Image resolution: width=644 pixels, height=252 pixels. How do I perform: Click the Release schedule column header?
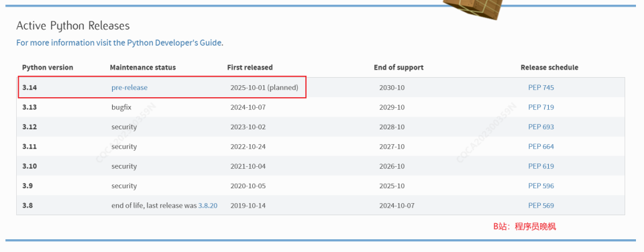pyautogui.click(x=549, y=67)
